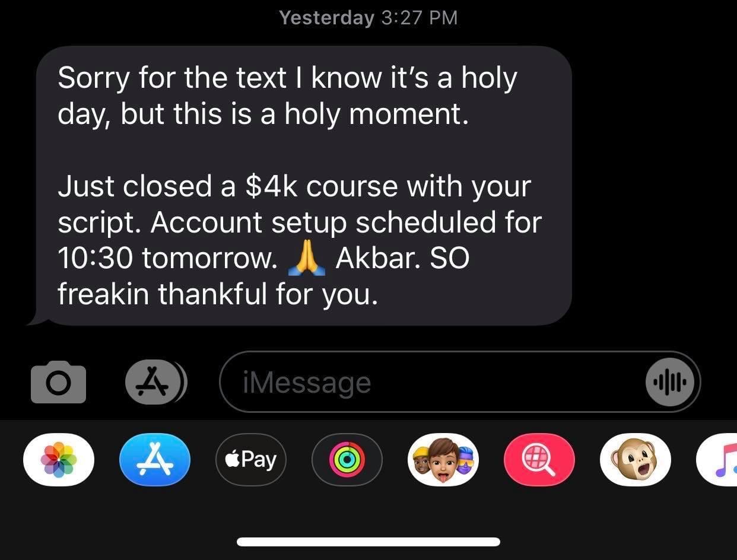The width and height of the screenshot is (737, 560).
Task: Open the Photos app in app strip
Action: [58, 460]
